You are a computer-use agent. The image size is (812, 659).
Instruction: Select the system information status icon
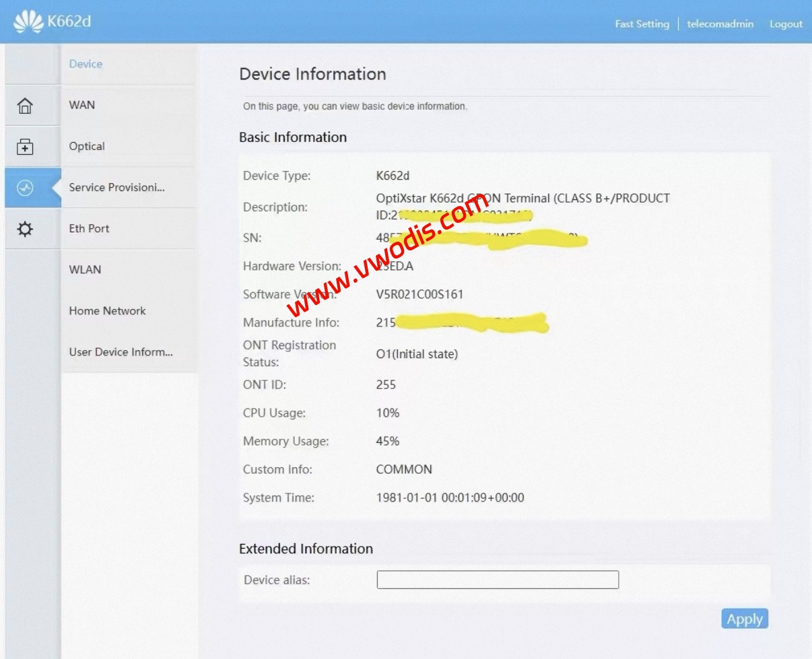pyautogui.click(x=25, y=188)
